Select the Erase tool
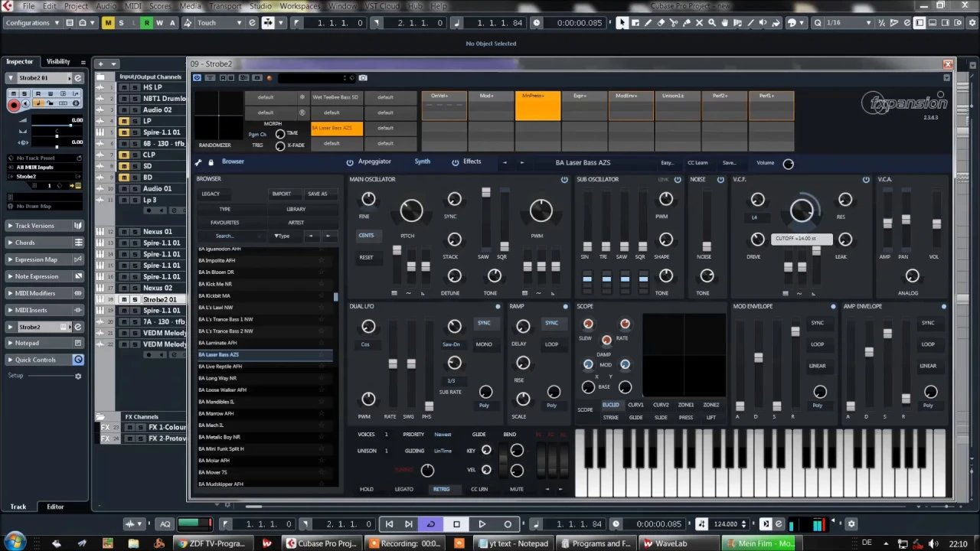 [661, 23]
